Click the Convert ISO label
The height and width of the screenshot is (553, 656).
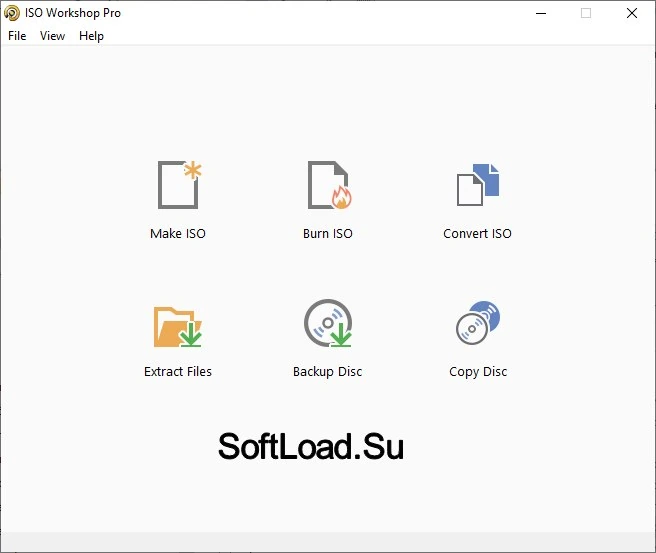[477, 233]
